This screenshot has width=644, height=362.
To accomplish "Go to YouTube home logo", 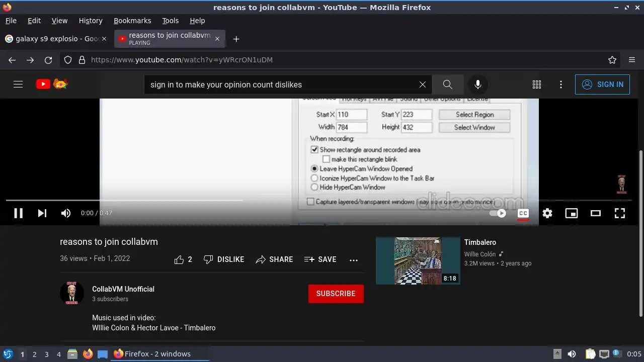I will (52, 84).
